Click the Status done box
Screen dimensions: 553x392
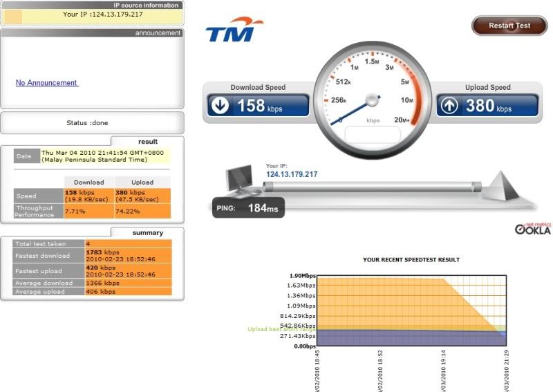click(92, 123)
